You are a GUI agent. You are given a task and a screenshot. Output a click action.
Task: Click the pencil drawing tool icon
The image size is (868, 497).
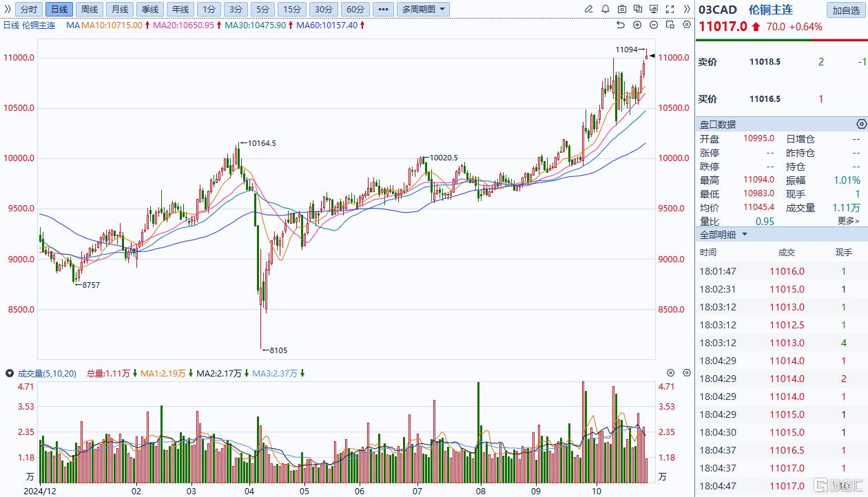coord(588,10)
